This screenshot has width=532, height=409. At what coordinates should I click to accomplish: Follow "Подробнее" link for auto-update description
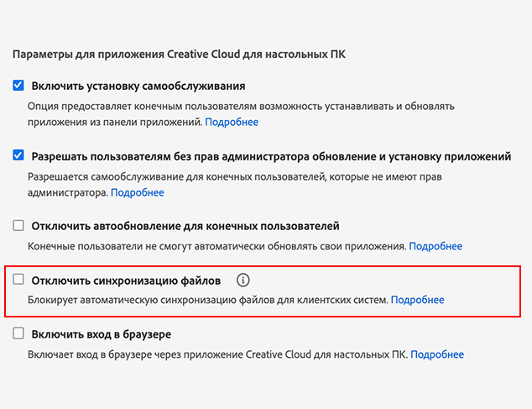tap(436, 246)
